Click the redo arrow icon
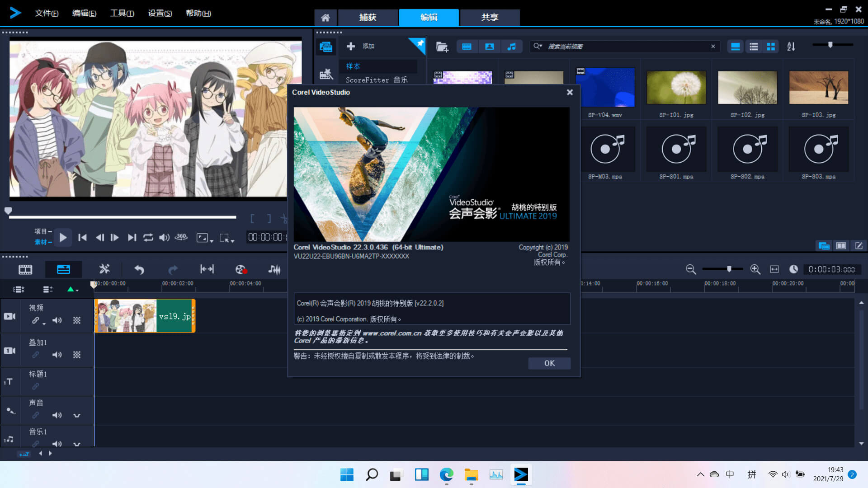This screenshot has width=868, height=488. [x=172, y=269]
